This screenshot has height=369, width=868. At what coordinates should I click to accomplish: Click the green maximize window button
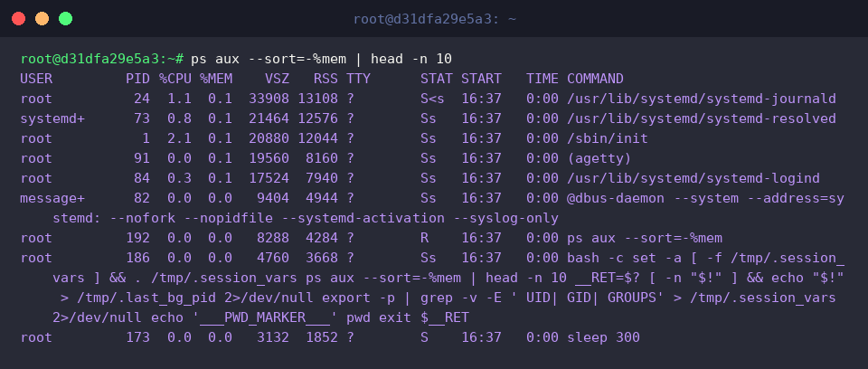coord(65,19)
